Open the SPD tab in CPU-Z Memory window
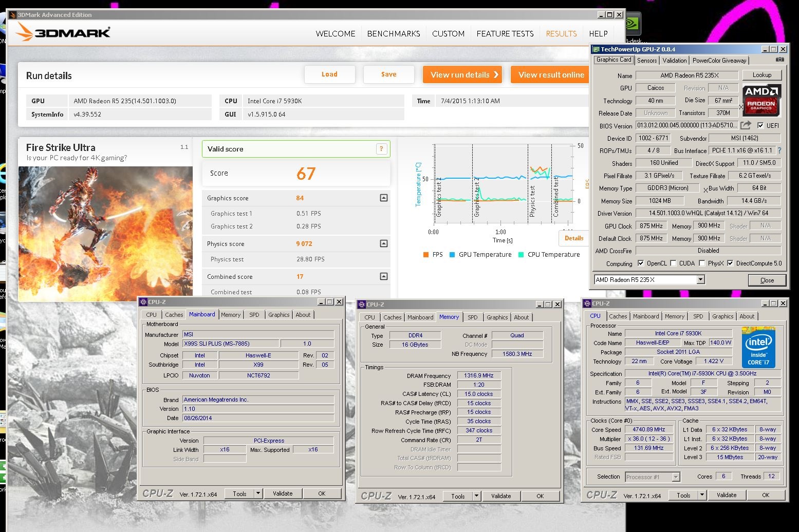Viewport: 799px width, 532px height. tap(473, 317)
